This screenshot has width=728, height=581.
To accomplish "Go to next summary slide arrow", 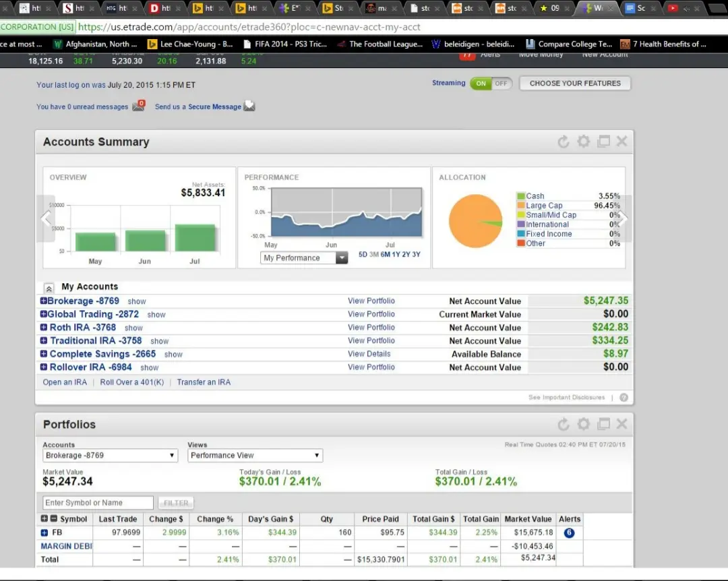I will pos(624,218).
